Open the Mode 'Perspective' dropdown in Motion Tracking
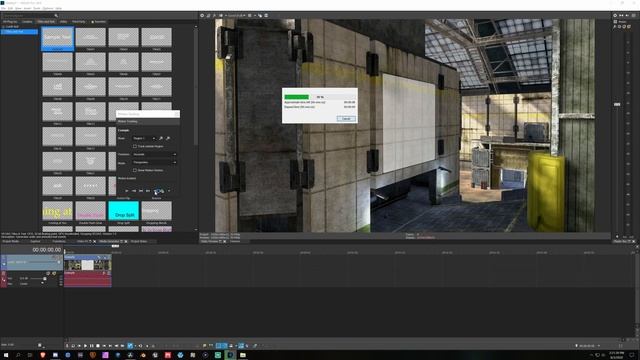640x360 pixels. (154, 162)
